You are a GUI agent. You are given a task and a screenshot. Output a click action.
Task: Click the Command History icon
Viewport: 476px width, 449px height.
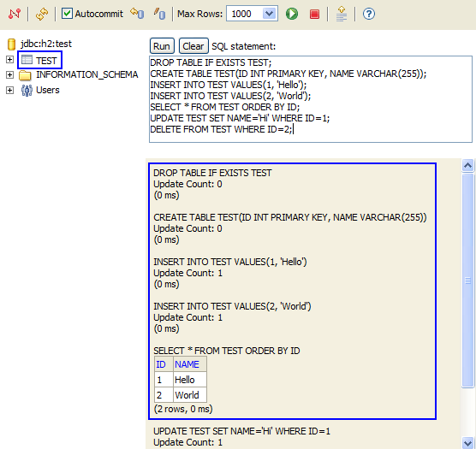click(342, 14)
